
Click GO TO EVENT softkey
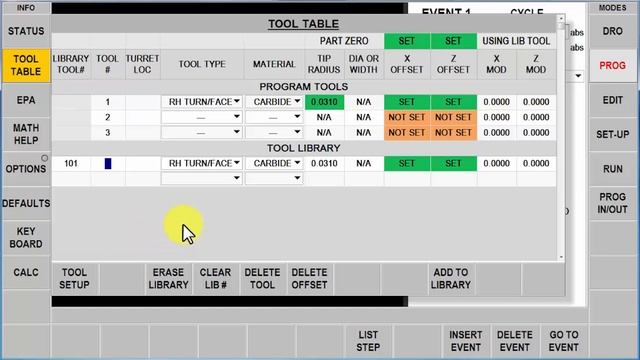tap(564, 341)
